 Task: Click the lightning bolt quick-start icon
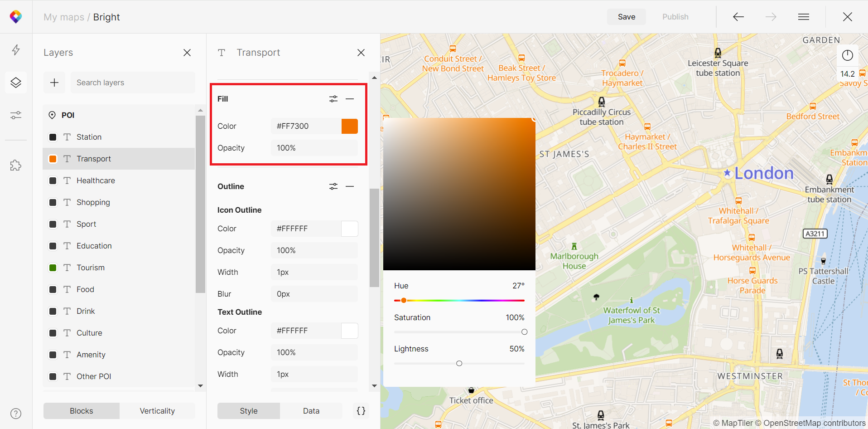click(16, 50)
